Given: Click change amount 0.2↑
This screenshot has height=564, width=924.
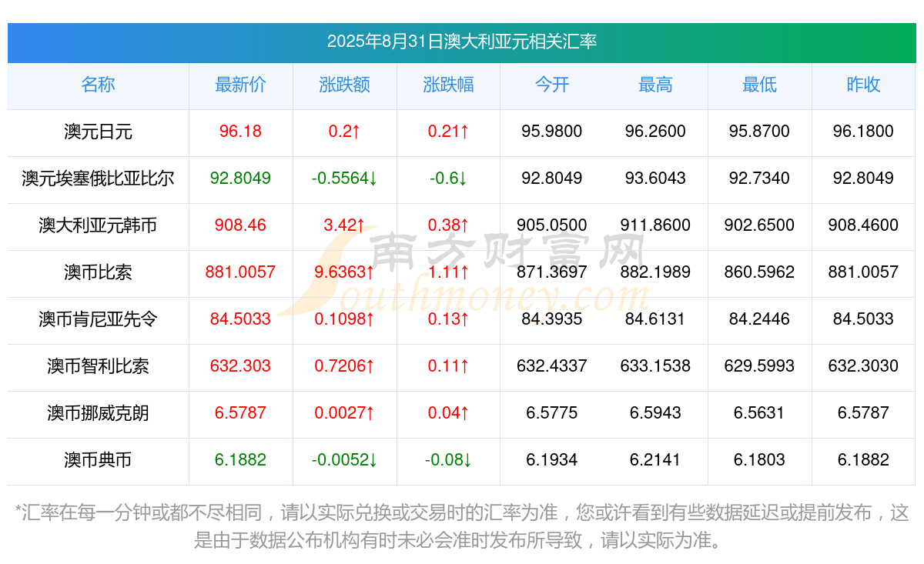Looking at the screenshot, I should [344, 132].
